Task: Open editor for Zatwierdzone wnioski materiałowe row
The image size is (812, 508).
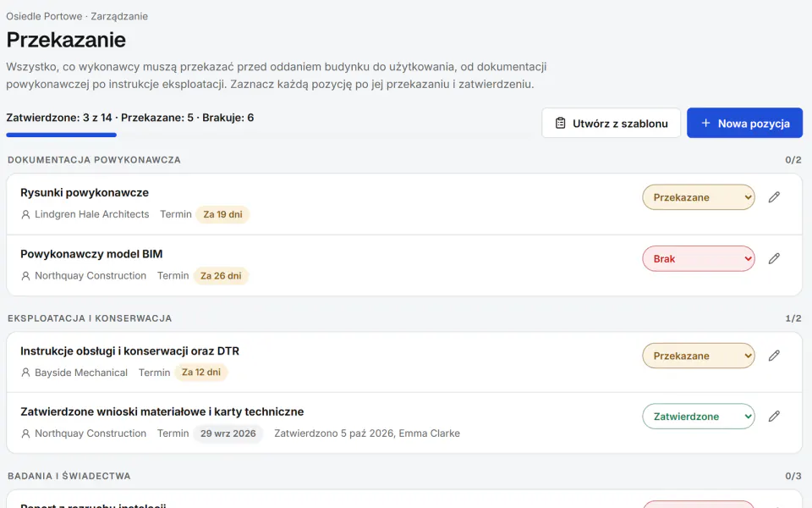Action: pyautogui.click(x=774, y=416)
